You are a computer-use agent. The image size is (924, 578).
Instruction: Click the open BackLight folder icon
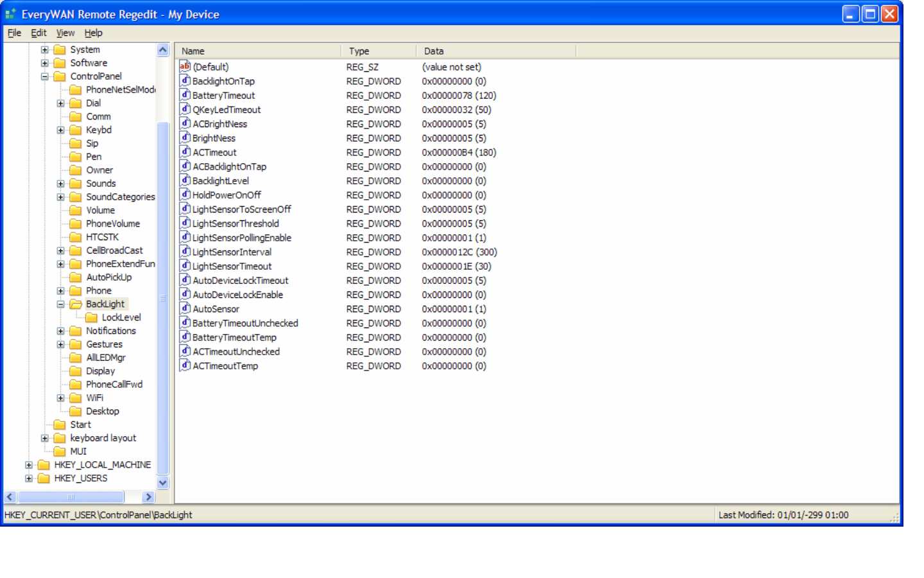point(76,304)
